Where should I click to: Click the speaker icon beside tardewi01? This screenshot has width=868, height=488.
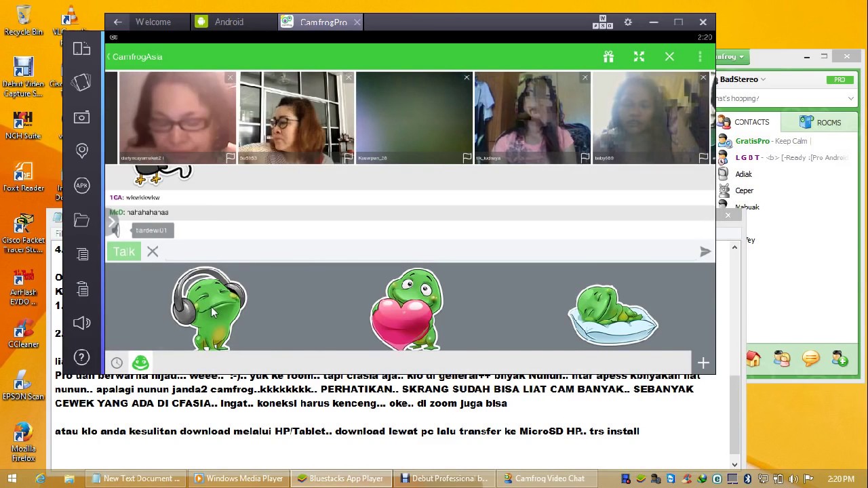tap(115, 230)
